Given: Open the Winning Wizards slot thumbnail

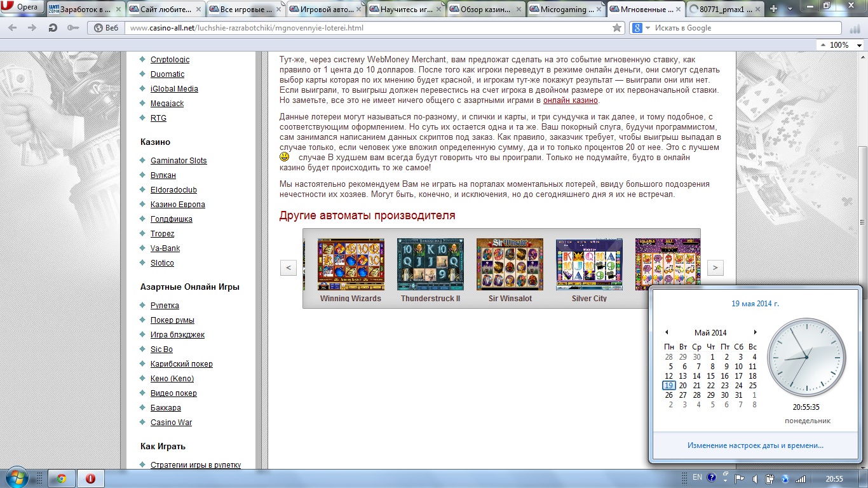Looking at the screenshot, I should click(x=351, y=264).
